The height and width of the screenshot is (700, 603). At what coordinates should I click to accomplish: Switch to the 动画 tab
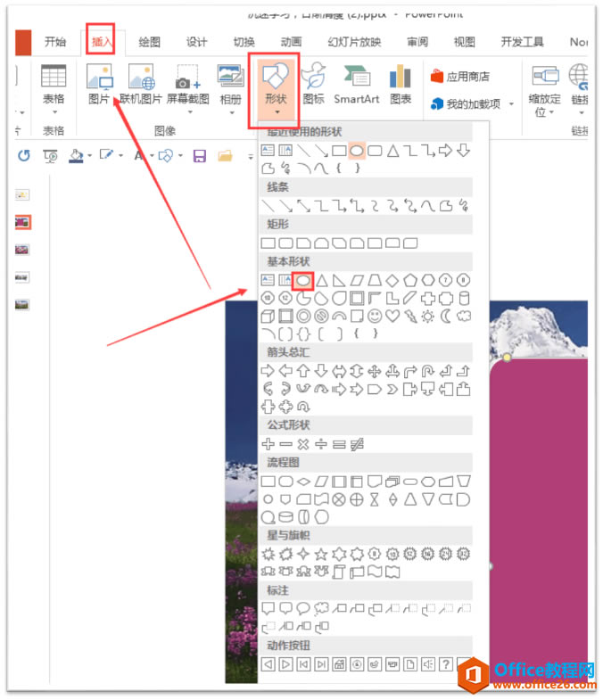tap(291, 42)
